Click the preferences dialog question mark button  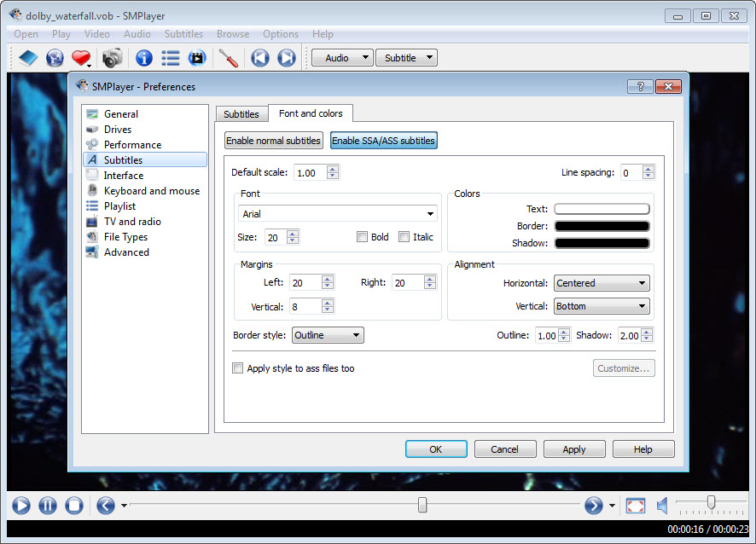[x=640, y=87]
